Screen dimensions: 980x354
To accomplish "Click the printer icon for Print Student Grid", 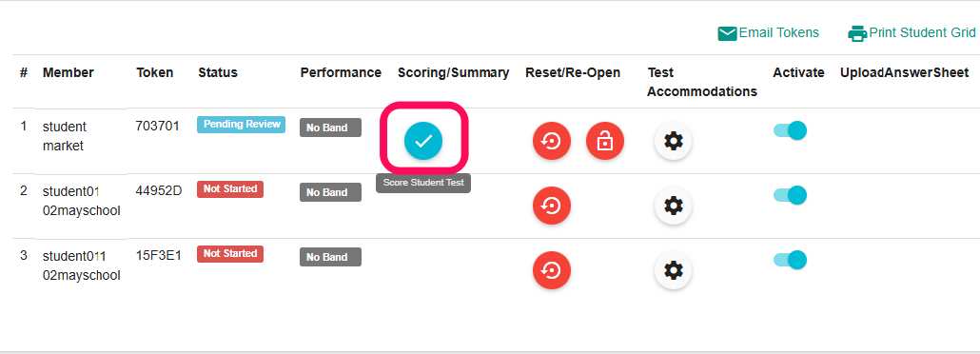I will (857, 33).
